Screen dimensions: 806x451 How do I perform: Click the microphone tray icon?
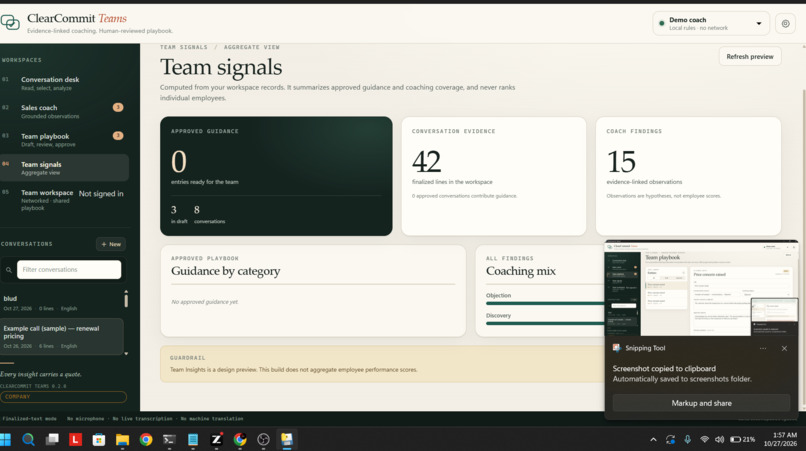coord(687,439)
